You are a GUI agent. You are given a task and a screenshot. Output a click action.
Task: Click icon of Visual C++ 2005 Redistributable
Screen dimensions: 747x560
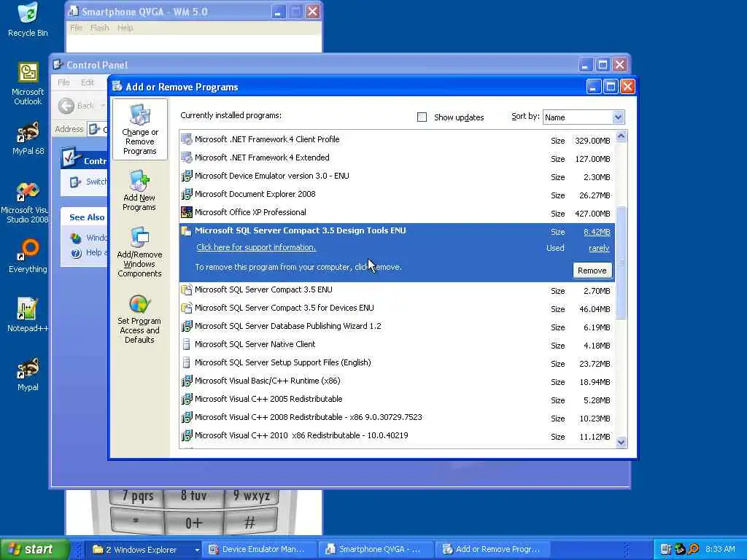click(187, 399)
